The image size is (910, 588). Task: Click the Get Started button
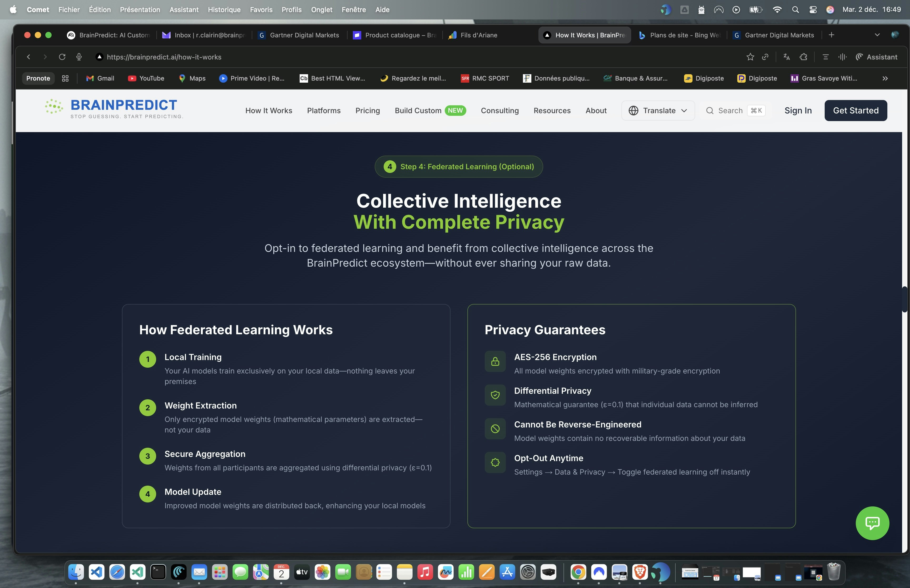(x=855, y=110)
